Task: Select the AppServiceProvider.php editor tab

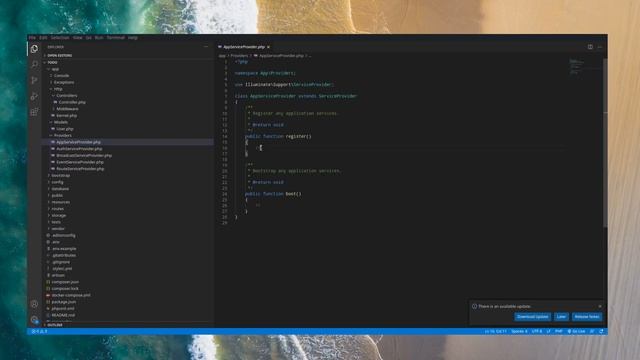Action: click(244, 47)
